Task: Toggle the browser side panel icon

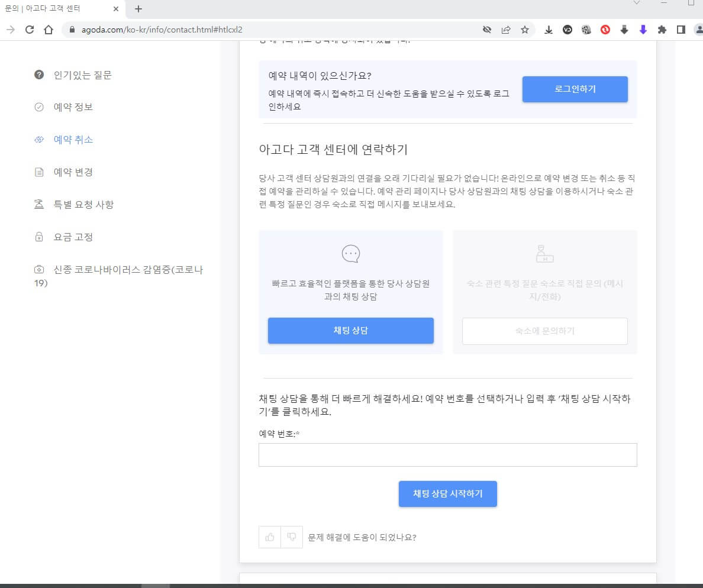Action: tap(681, 30)
